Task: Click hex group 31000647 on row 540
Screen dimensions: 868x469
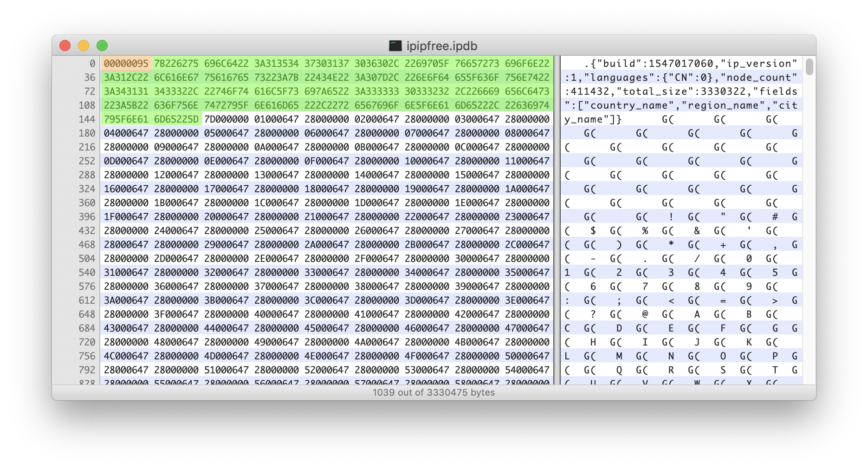Action: click(126, 273)
